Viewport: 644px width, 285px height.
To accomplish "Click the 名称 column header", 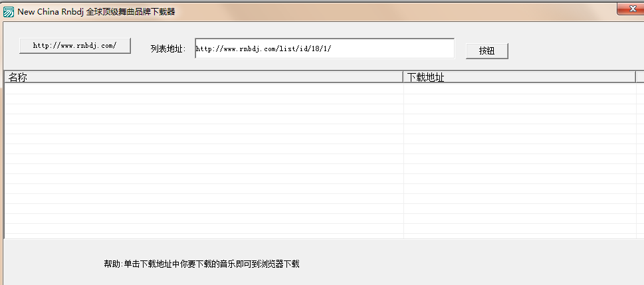I will pos(204,77).
